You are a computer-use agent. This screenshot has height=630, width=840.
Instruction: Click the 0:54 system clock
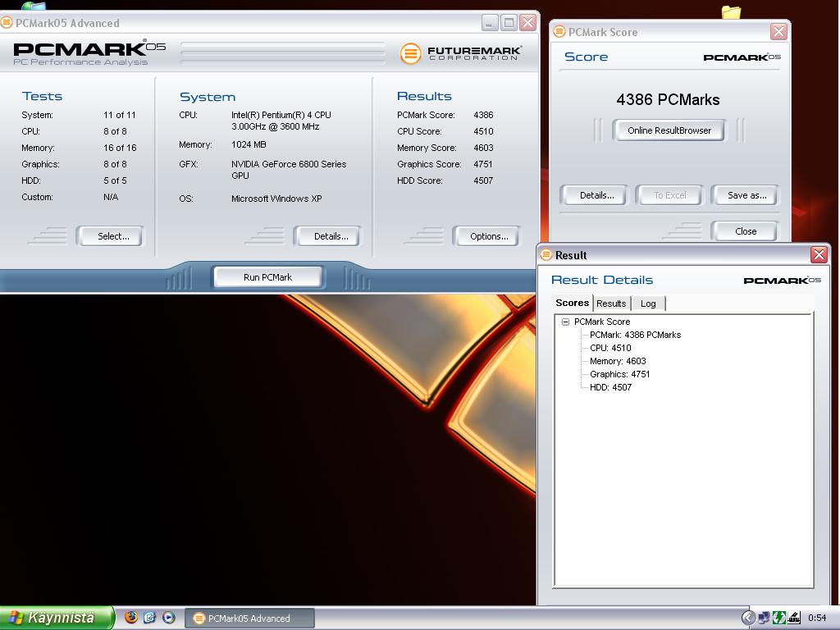[x=817, y=619]
